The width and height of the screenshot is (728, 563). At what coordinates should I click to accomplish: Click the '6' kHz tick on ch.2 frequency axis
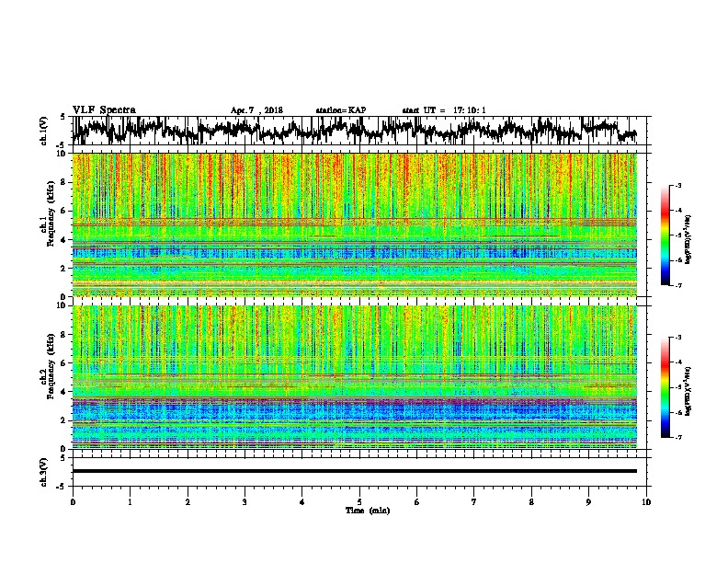tap(63, 363)
